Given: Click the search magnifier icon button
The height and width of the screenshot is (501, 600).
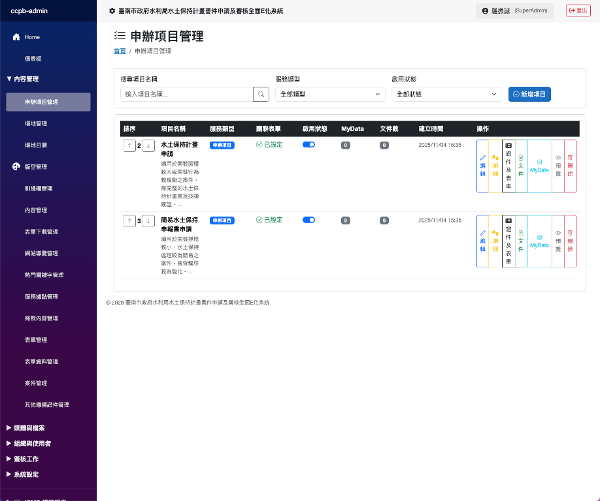Looking at the screenshot, I should click(261, 94).
